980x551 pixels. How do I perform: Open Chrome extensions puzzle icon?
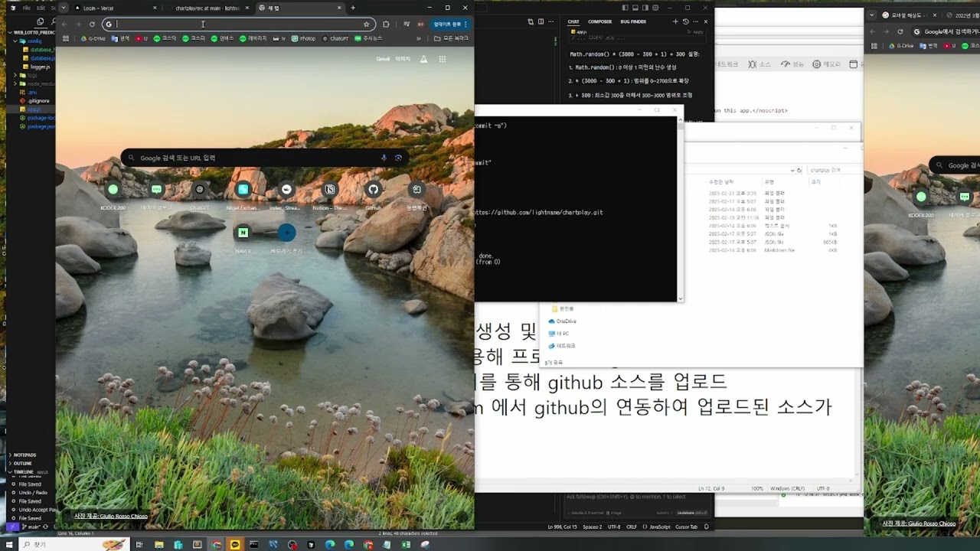386,24
